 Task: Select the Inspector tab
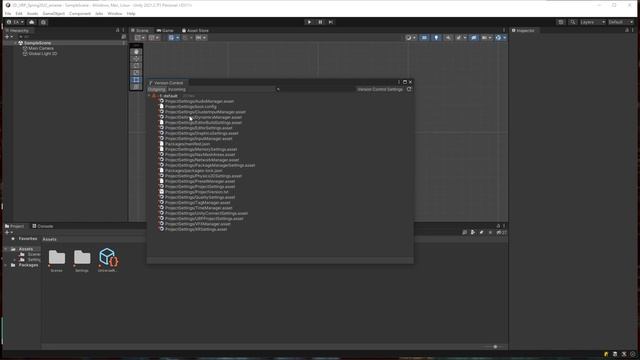(x=523, y=31)
